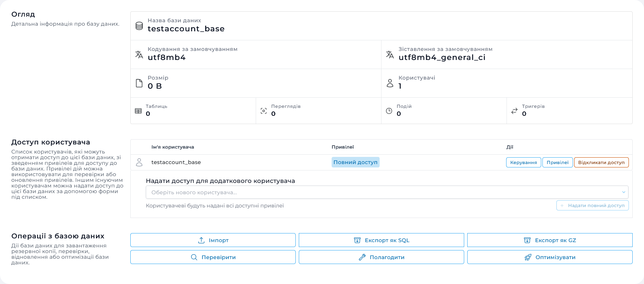Click the arrows icon beside Тригерів
This screenshot has width=644, height=284.
click(514, 111)
